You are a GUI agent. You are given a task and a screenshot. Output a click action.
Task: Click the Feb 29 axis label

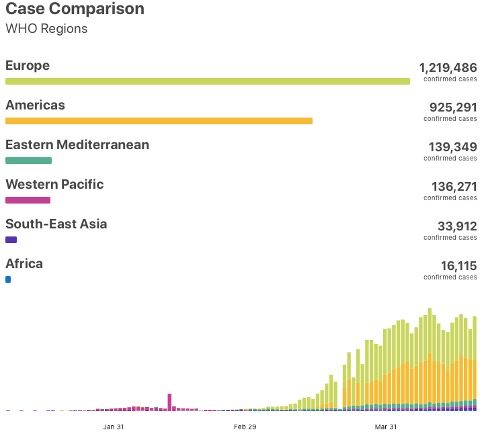[245, 427]
